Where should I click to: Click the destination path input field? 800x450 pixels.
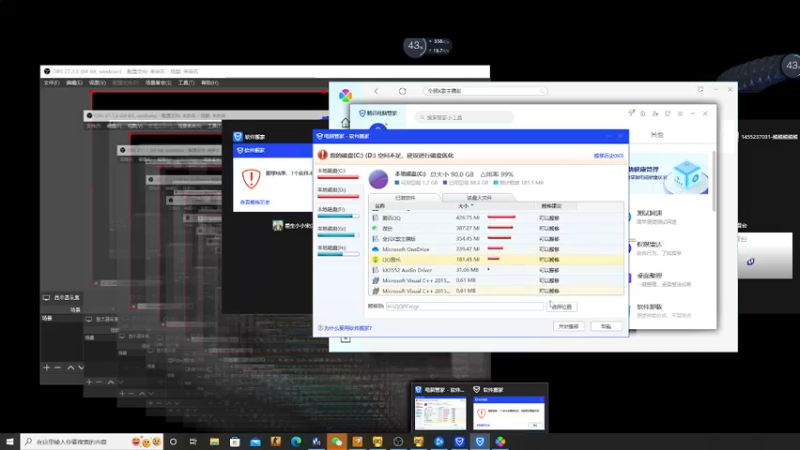464,307
